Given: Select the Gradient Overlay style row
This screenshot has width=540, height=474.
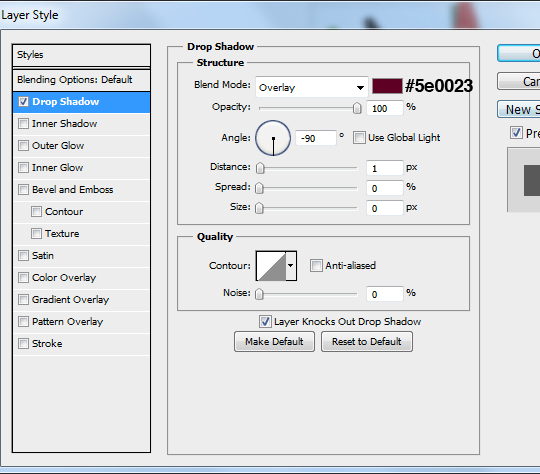Looking at the screenshot, I should (x=81, y=300).
